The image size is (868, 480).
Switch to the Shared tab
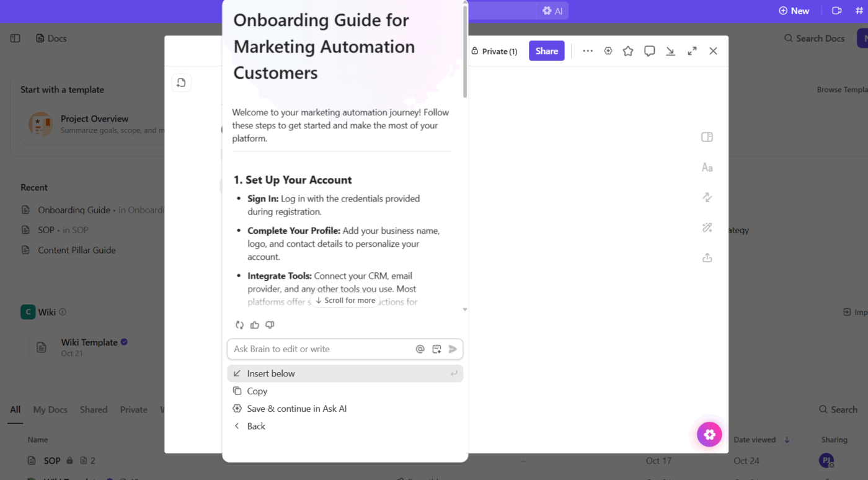[x=94, y=409]
